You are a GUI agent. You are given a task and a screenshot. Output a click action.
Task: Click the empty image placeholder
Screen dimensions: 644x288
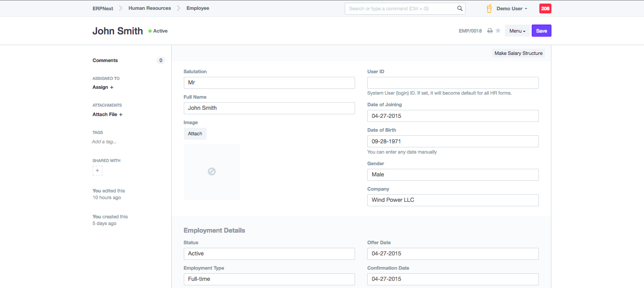click(212, 171)
